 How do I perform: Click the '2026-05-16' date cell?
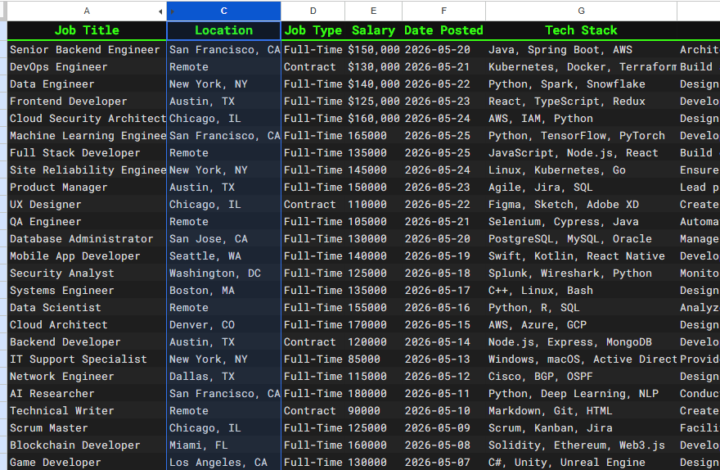pos(444,308)
